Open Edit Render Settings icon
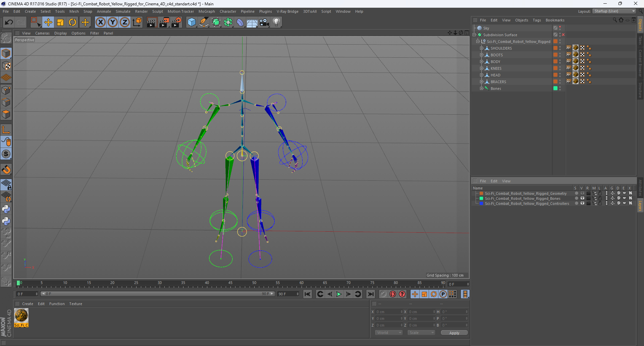This screenshot has width=644, height=346. point(176,22)
